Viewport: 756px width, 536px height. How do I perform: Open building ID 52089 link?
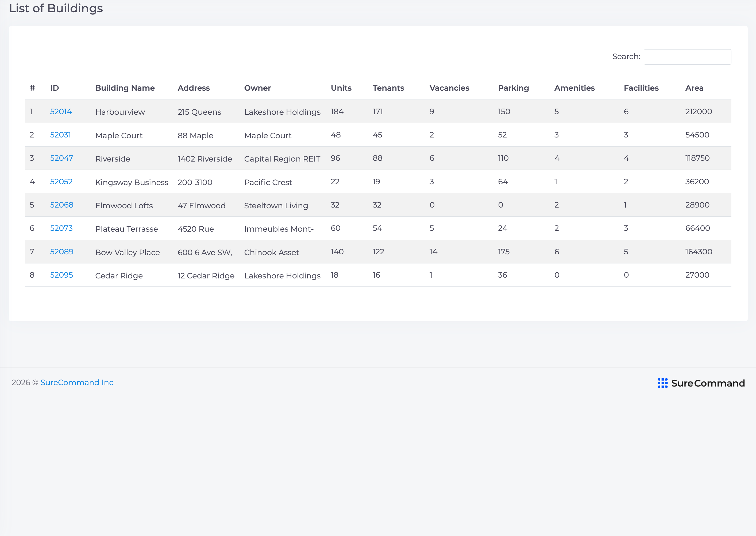click(x=62, y=251)
